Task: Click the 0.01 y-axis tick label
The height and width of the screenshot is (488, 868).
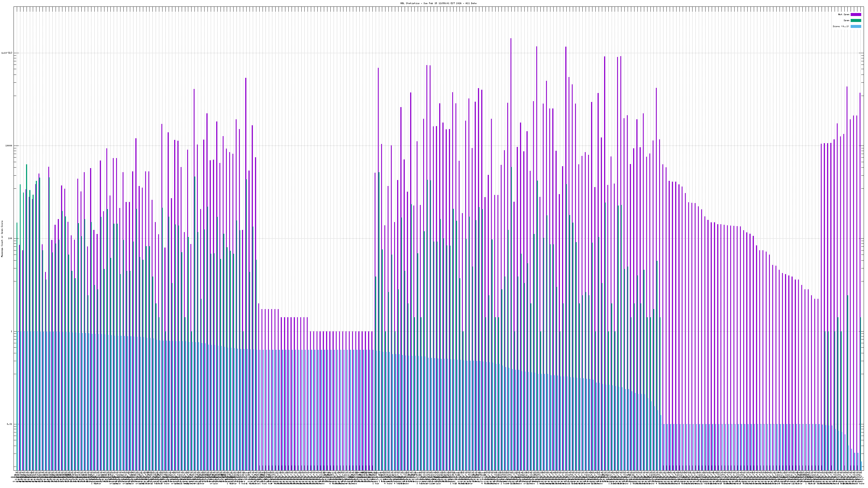Action: (x=9, y=424)
